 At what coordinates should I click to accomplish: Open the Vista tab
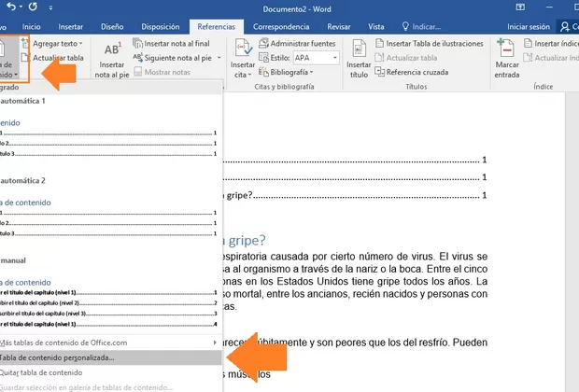[x=375, y=26]
